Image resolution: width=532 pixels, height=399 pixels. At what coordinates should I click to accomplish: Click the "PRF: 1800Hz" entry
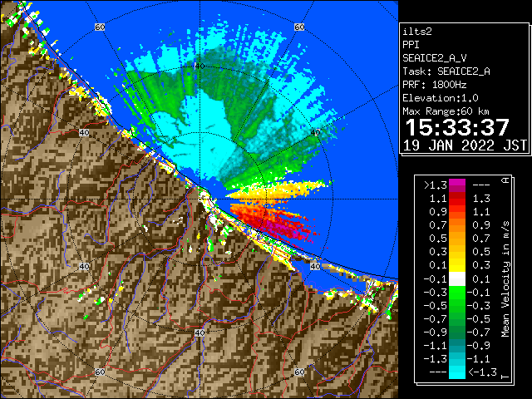click(435, 85)
